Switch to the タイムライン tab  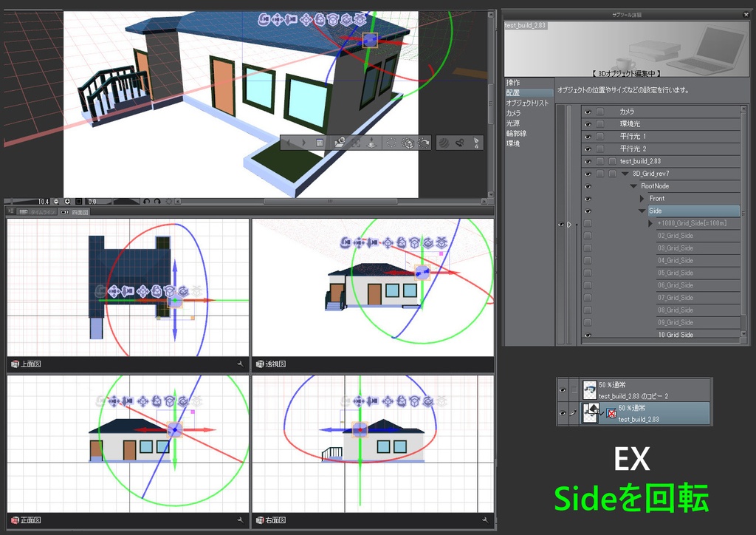[x=42, y=211]
